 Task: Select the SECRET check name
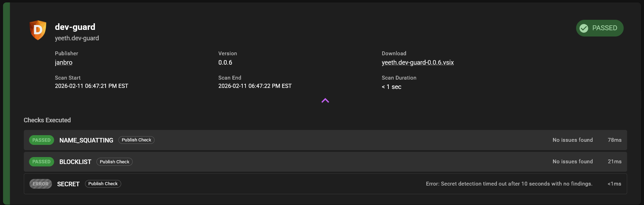[x=68, y=184]
